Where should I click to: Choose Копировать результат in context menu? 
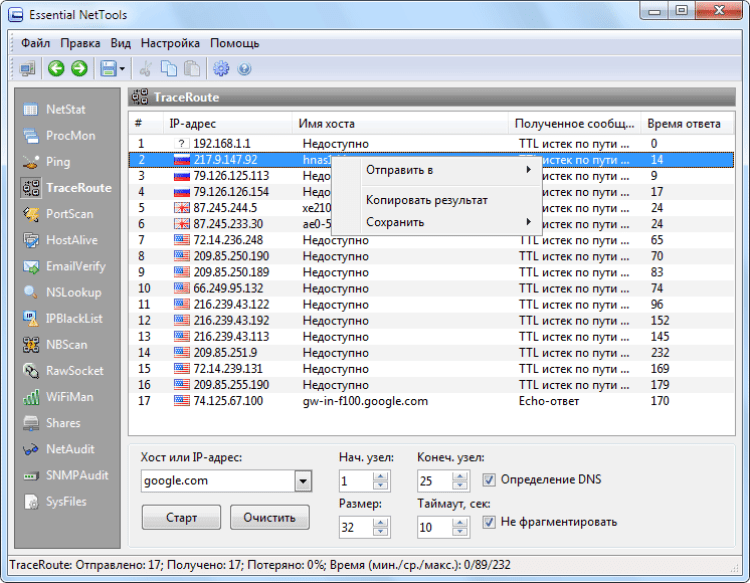coord(427,200)
